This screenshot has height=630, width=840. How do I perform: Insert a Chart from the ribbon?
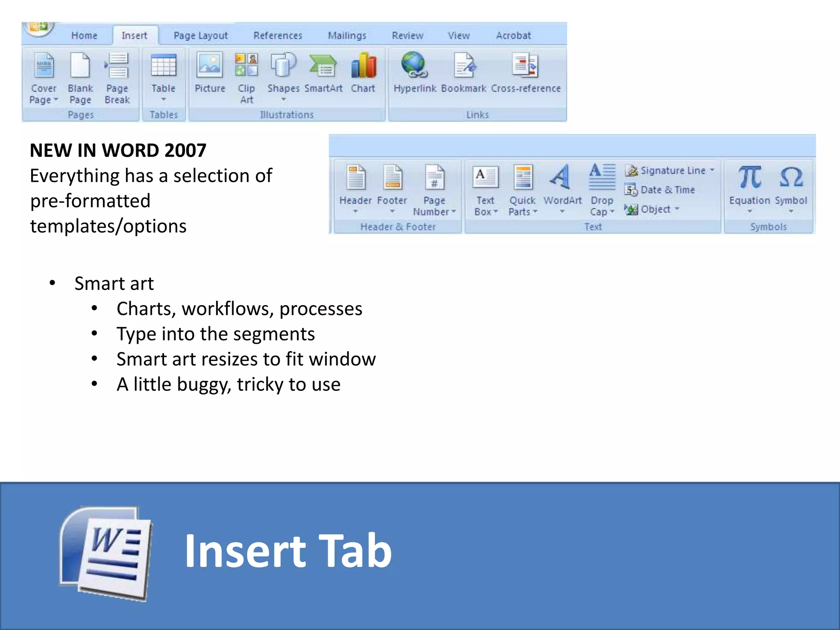click(x=363, y=66)
